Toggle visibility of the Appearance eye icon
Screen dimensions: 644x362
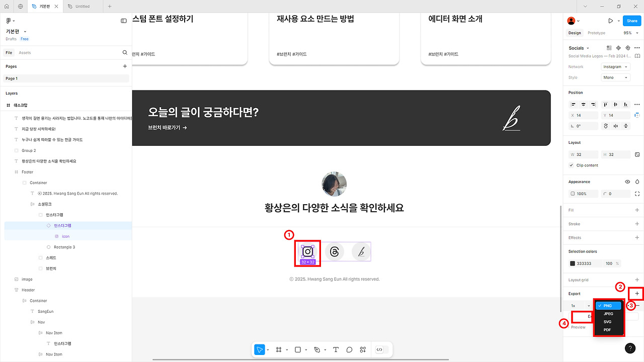point(627,182)
